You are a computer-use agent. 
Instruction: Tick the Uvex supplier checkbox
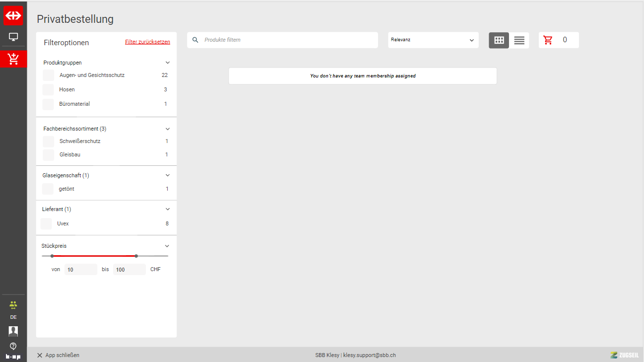[x=46, y=224]
